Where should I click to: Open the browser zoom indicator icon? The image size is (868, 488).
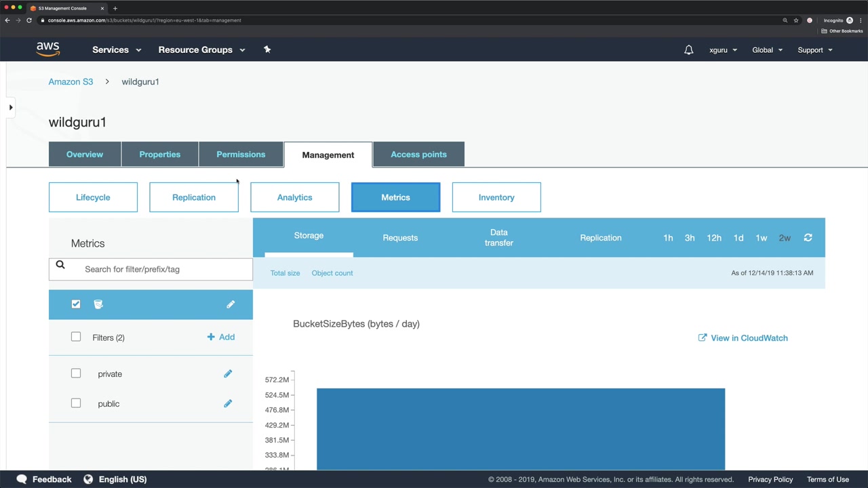(x=785, y=20)
